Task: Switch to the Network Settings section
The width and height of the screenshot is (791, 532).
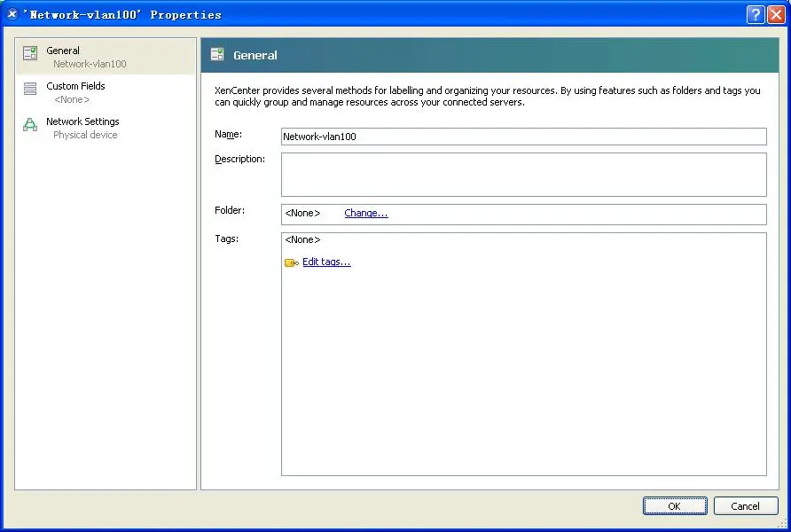Action: (82, 121)
